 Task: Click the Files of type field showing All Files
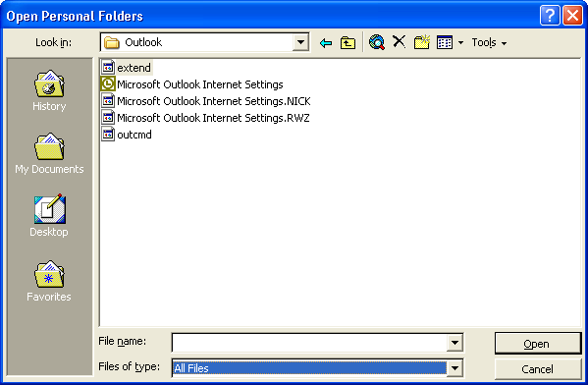click(309, 368)
